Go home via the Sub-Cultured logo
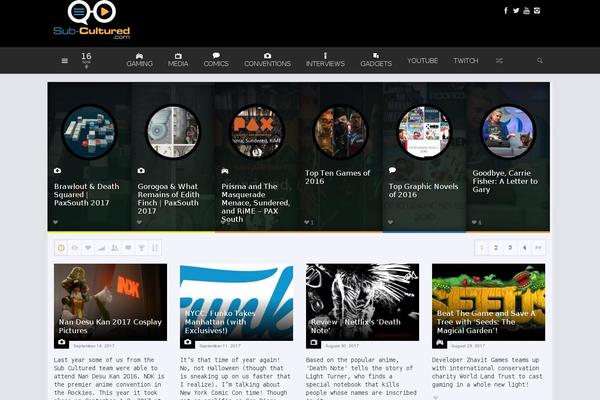Viewport: 600px width, 400px height. (92, 20)
